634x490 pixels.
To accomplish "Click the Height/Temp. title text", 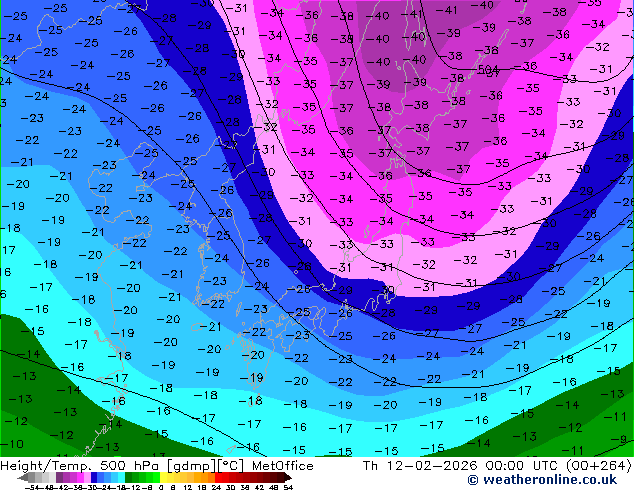I will 46,466.
